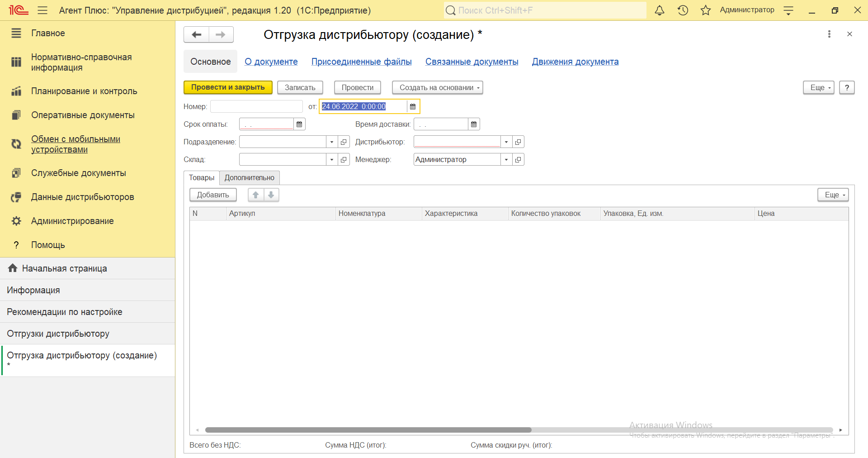Click into Номер input field

click(256, 106)
